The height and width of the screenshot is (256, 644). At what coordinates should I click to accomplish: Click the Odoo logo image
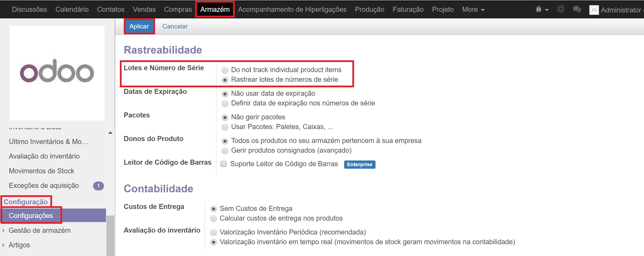(x=57, y=73)
